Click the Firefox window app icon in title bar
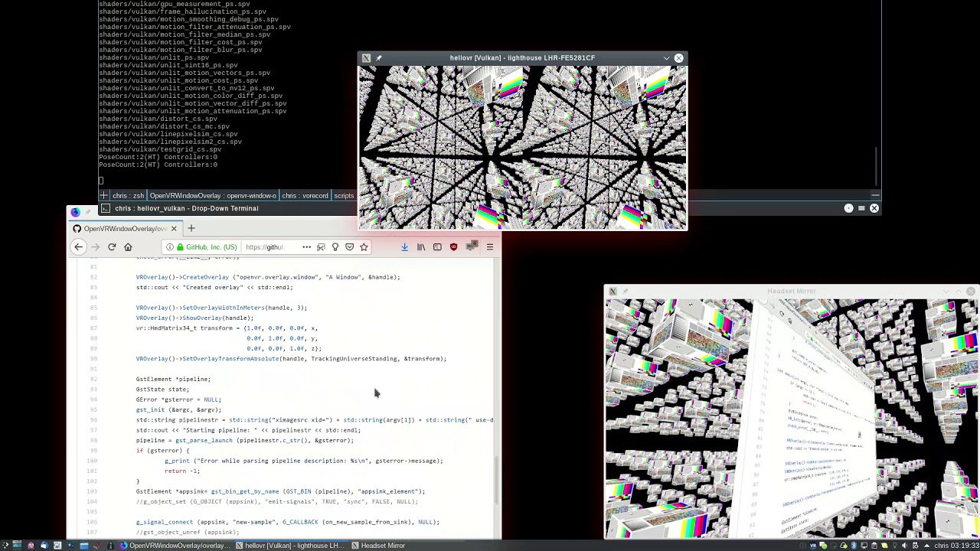The width and height of the screenshot is (980, 551). click(74, 212)
